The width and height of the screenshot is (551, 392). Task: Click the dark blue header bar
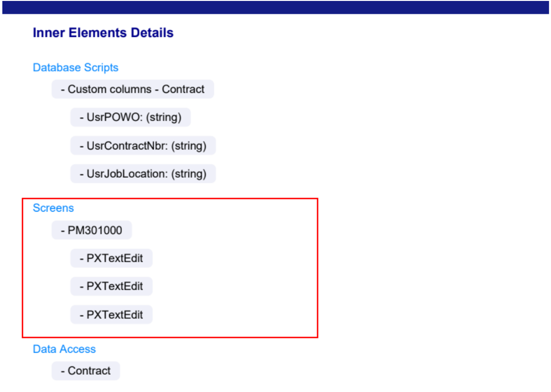pyautogui.click(x=275, y=7)
